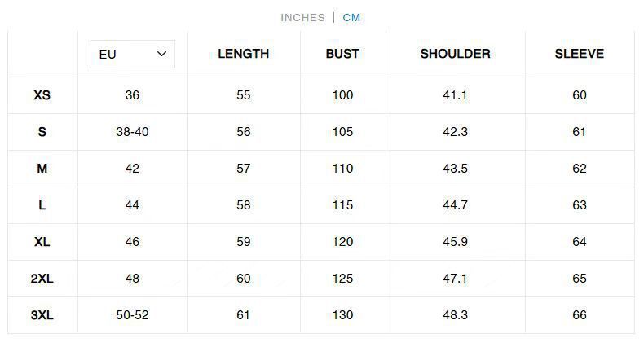The image size is (644, 347).
Task: Select the 3XL size row label
Action: (42, 315)
